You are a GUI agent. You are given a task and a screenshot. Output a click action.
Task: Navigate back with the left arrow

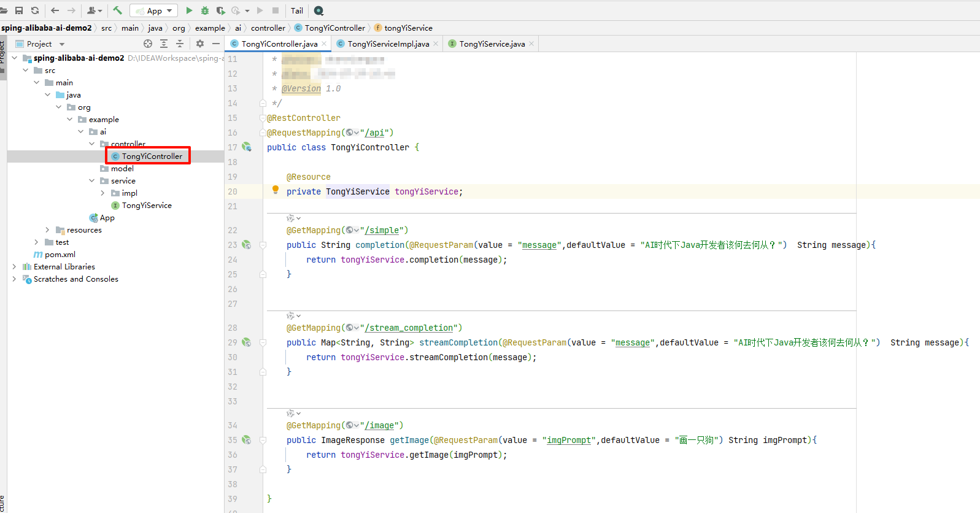55,10
